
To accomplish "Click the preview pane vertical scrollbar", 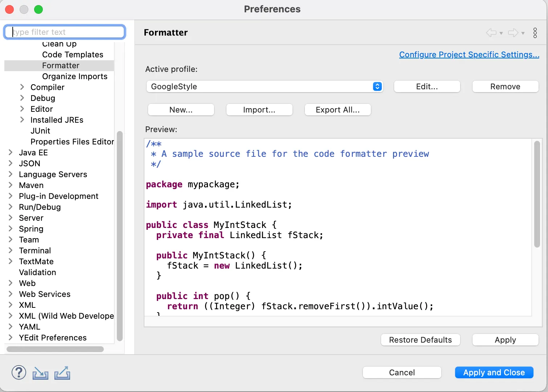I will (537, 194).
